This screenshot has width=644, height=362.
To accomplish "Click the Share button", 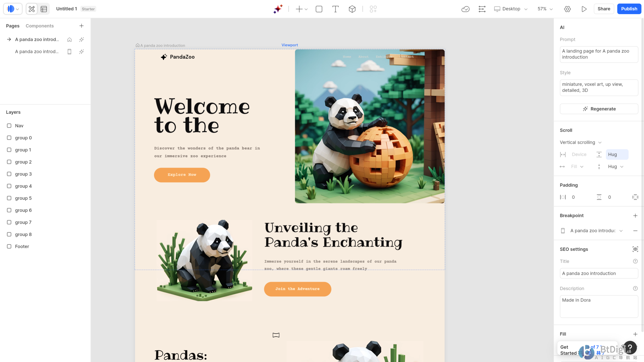I will 604,9.
